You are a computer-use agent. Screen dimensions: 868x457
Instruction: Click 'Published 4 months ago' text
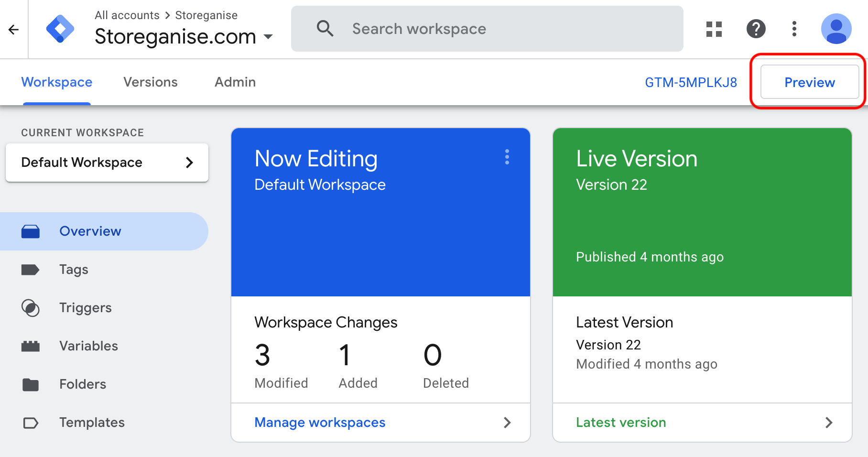click(650, 257)
